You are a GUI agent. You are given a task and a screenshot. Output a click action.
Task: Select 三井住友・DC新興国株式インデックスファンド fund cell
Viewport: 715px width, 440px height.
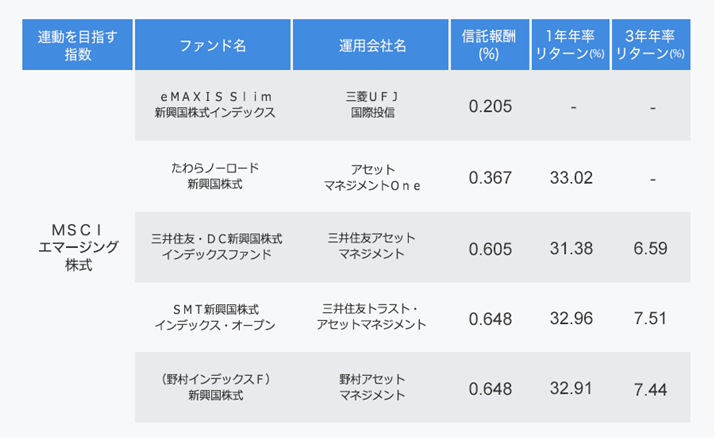click(x=212, y=248)
